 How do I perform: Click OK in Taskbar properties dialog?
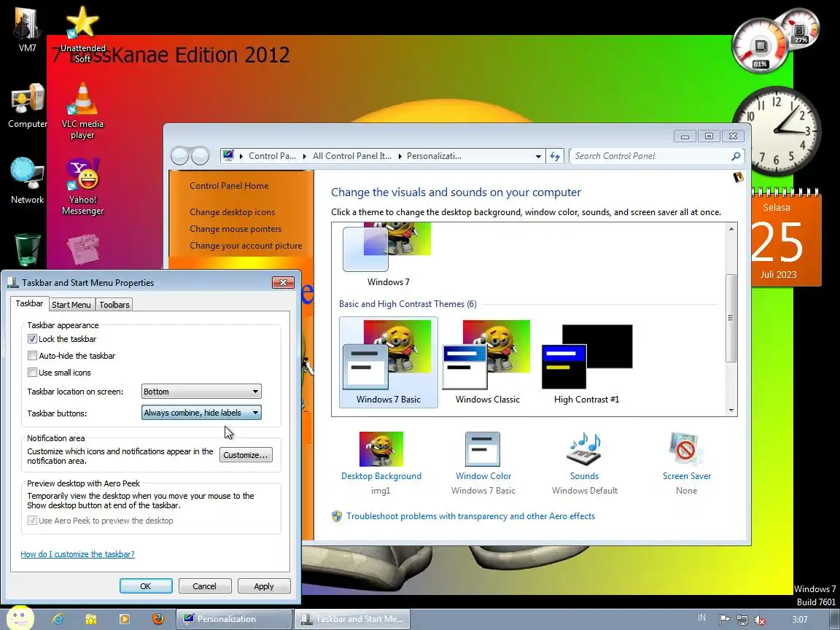click(x=146, y=586)
